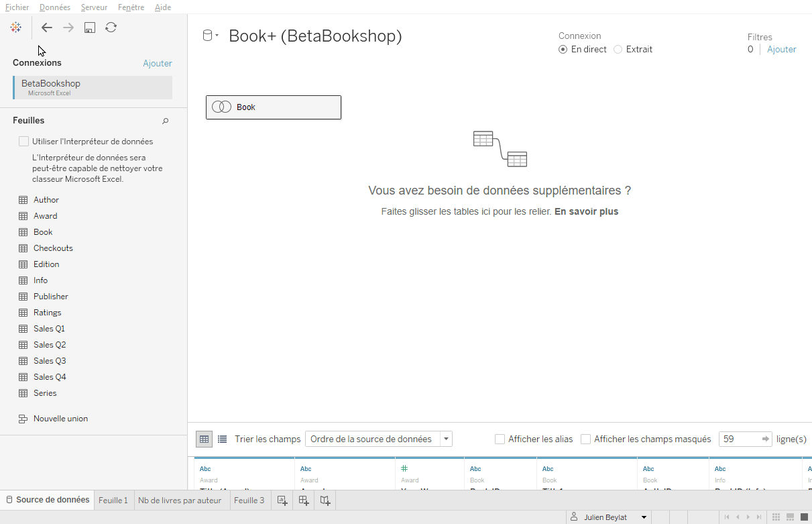Select the Sales Q3 sheet
This screenshot has width=812, height=524.
coord(50,361)
